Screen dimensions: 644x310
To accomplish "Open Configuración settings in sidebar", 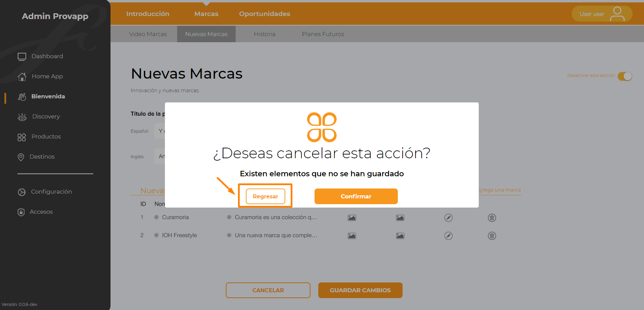I will pos(45,192).
